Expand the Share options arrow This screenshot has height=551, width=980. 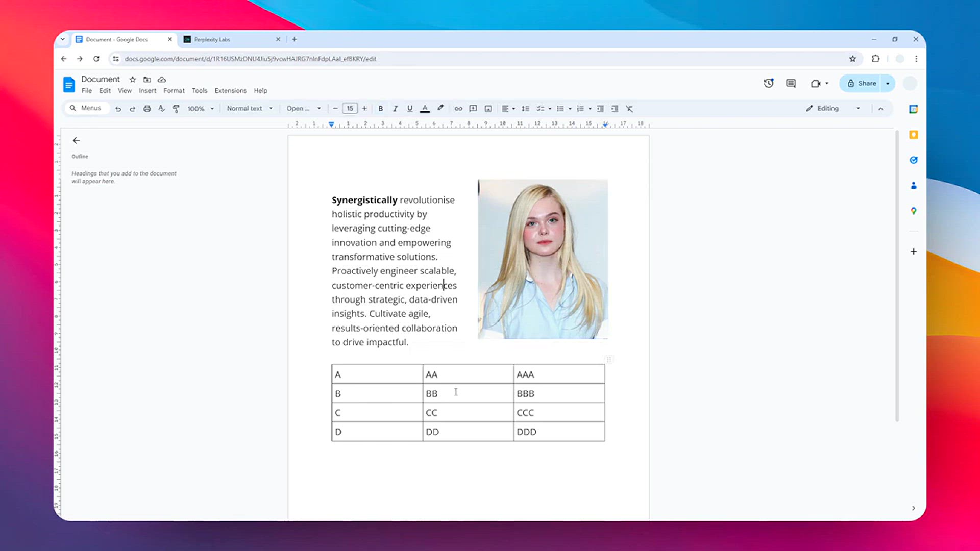coord(888,83)
